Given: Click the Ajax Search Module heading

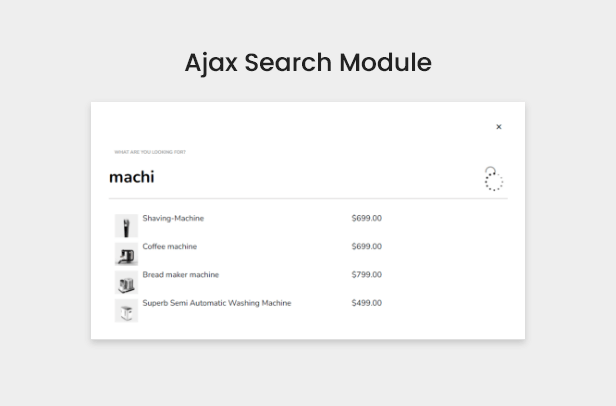Looking at the screenshot, I should click(308, 62).
